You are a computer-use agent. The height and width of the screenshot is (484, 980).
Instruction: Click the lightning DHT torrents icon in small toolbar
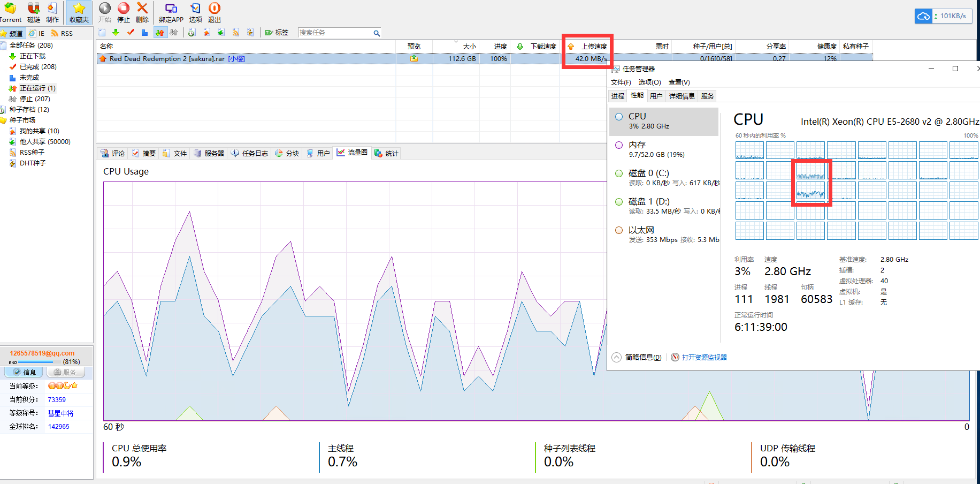[x=250, y=33]
